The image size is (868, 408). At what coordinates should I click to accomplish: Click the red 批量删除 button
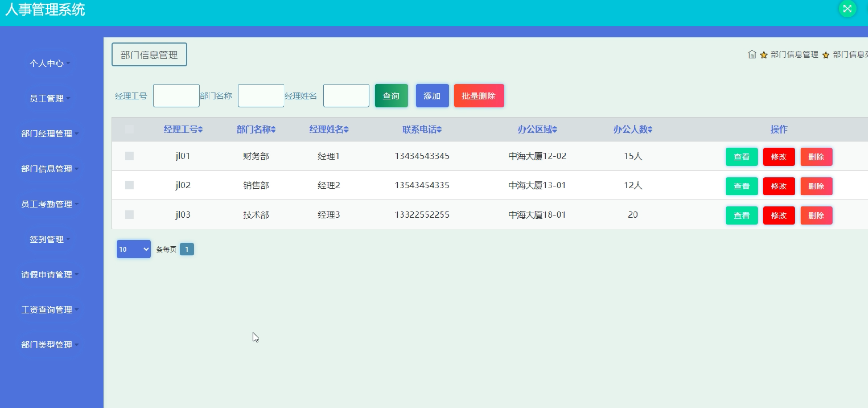pyautogui.click(x=479, y=95)
